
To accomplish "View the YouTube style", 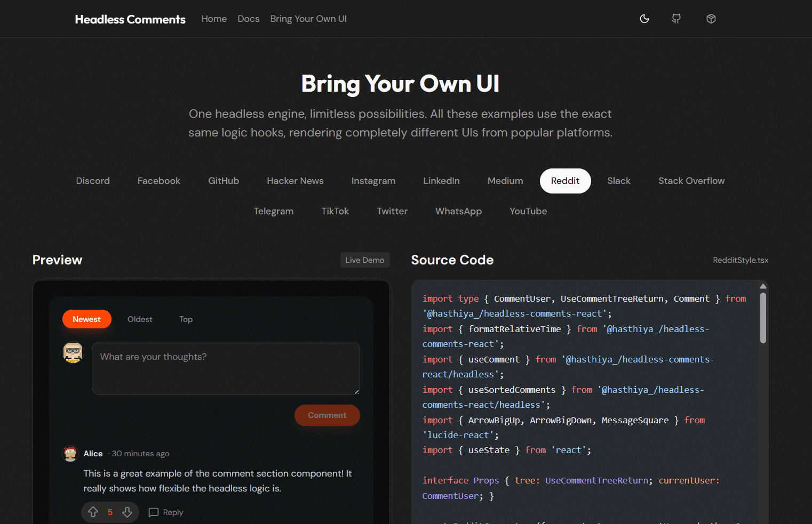I will (528, 211).
